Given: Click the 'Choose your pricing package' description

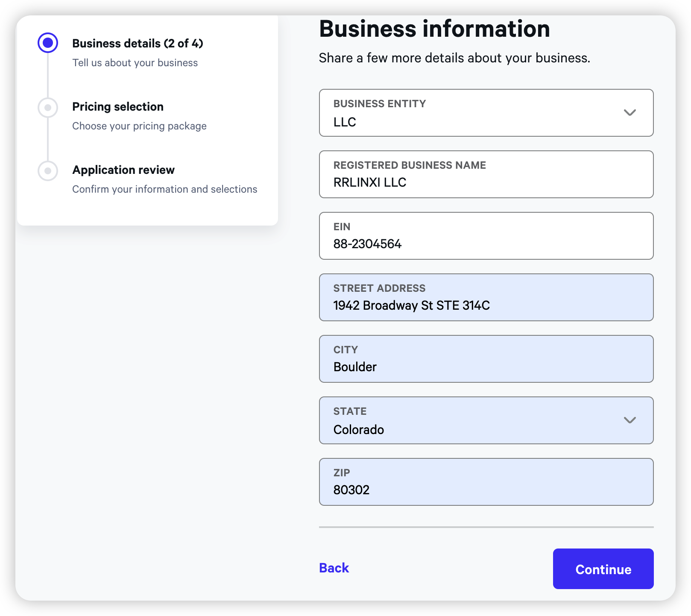Looking at the screenshot, I should [x=139, y=126].
